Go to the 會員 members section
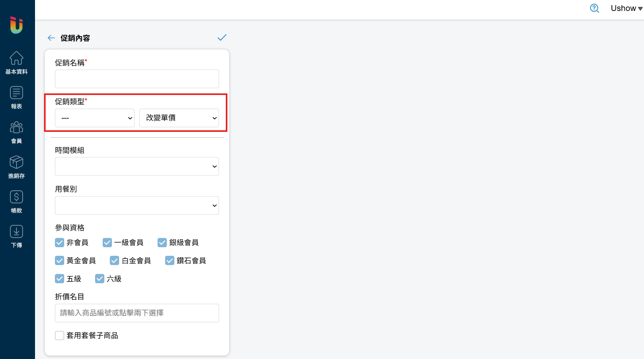 (16, 132)
